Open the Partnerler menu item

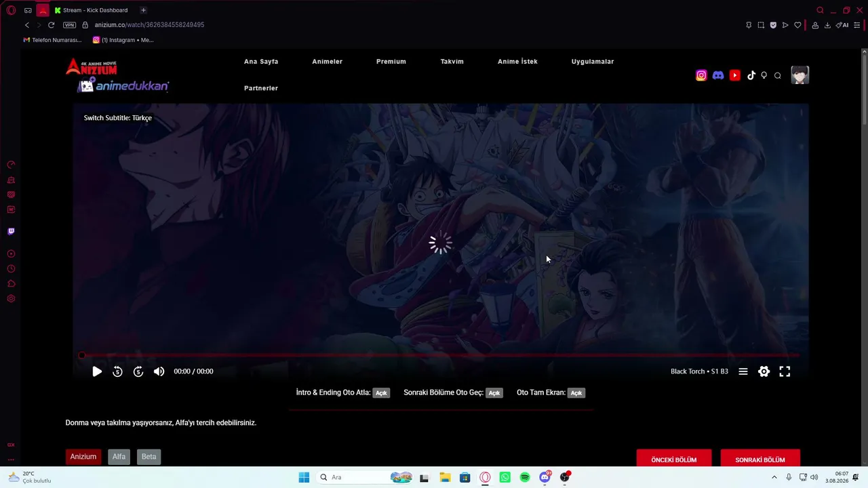[x=261, y=88]
